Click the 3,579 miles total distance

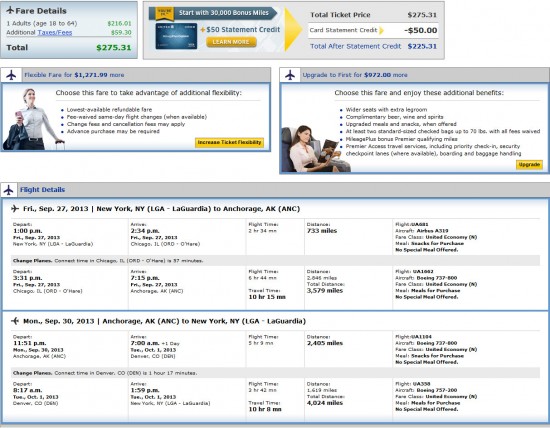click(324, 291)
